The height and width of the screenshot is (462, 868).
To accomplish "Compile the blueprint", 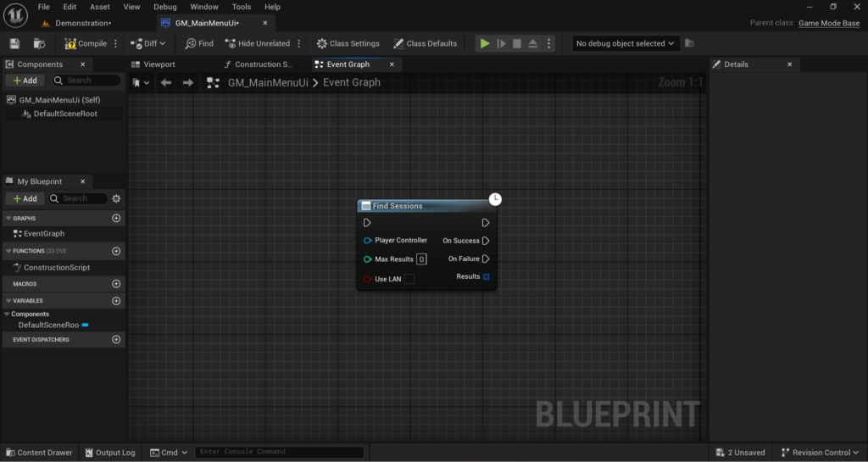I will (86, 44).
